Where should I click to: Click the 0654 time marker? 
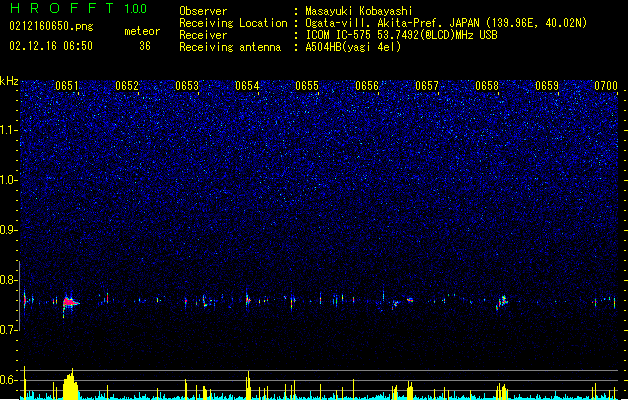click(x=247, y=86)
